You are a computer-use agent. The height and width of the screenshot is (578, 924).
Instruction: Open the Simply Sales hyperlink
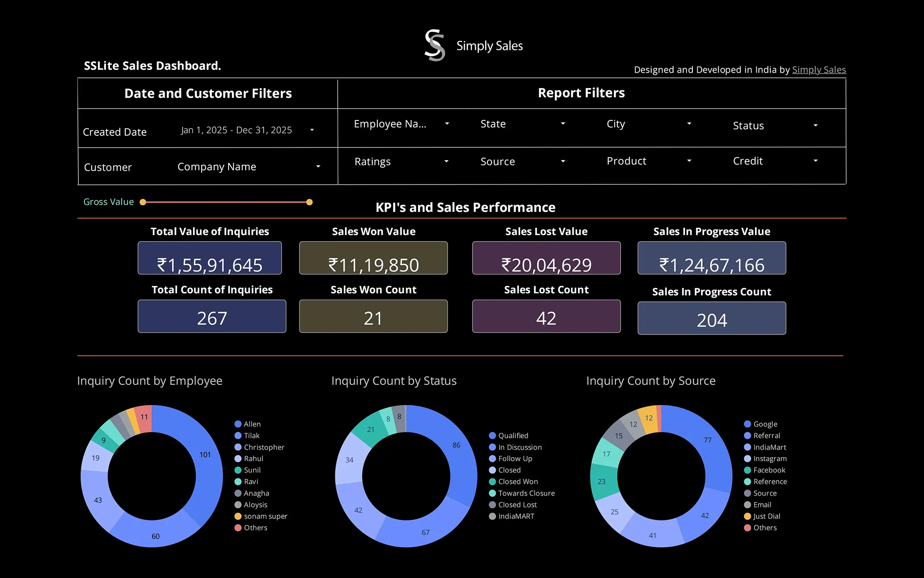pos(819,70)
